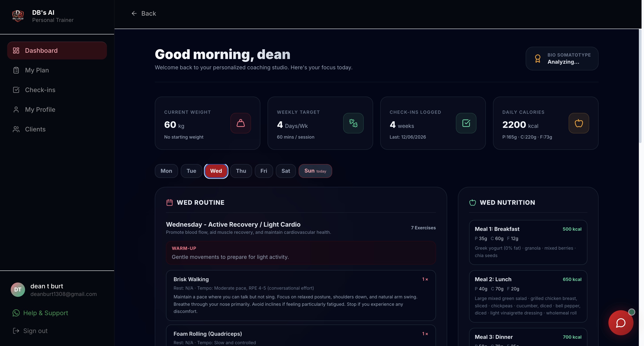Click the No starting weight text
This screenshot has width=644, height=346.
point(184,137)
